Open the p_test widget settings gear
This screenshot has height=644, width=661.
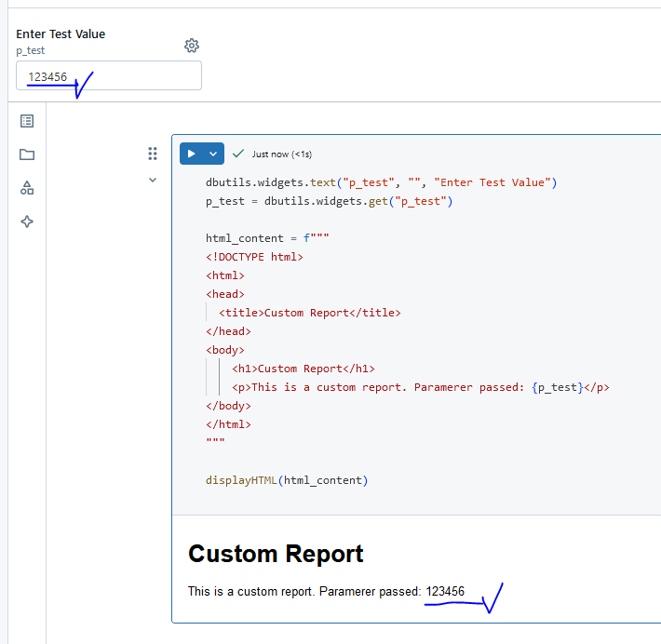coord(192,46)
